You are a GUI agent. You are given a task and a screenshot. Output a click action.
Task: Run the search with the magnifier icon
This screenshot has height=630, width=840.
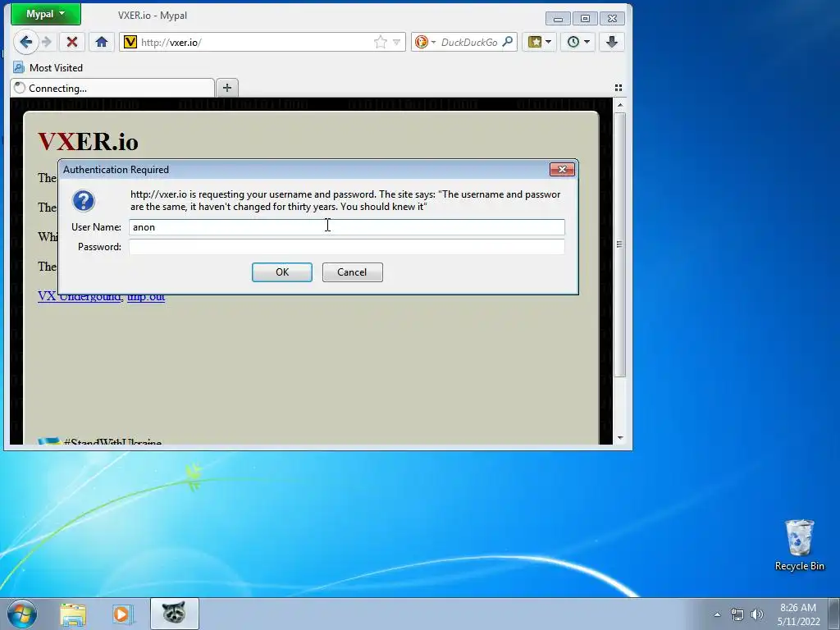(507, 42)
